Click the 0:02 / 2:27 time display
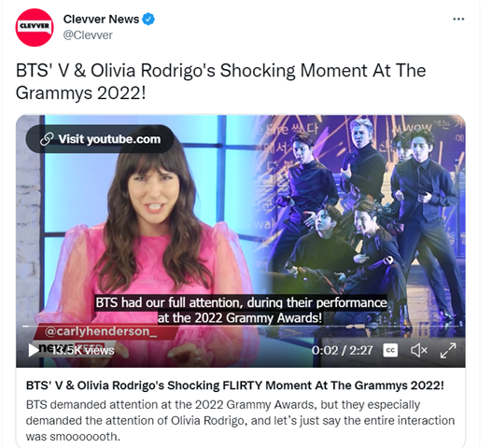The width and height of the screenshot is (492, 448). click(x=342, y=350)
